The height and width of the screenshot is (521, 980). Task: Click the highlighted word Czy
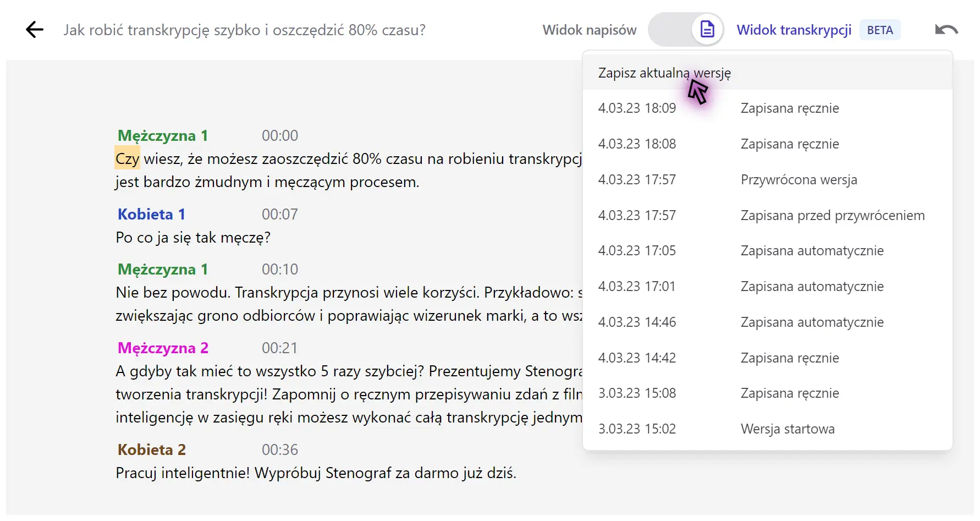tap(127, 158)
